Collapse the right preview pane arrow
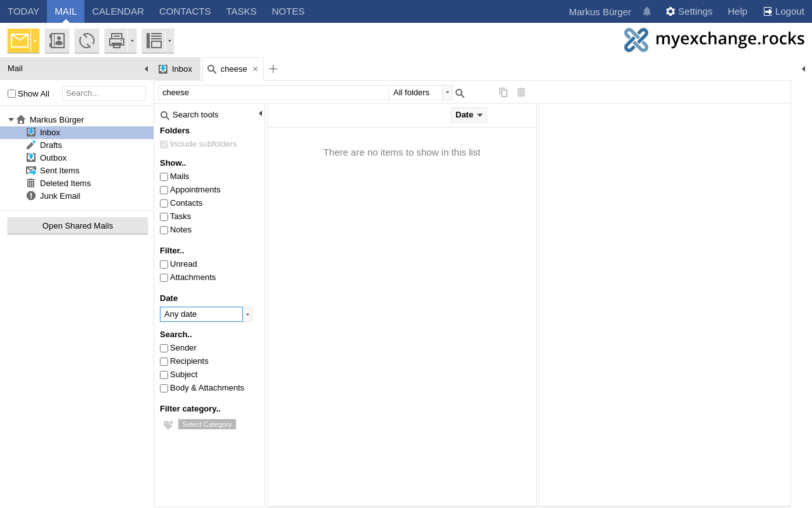The width and height of the screenshot is (812, 508). pos(803,69)
